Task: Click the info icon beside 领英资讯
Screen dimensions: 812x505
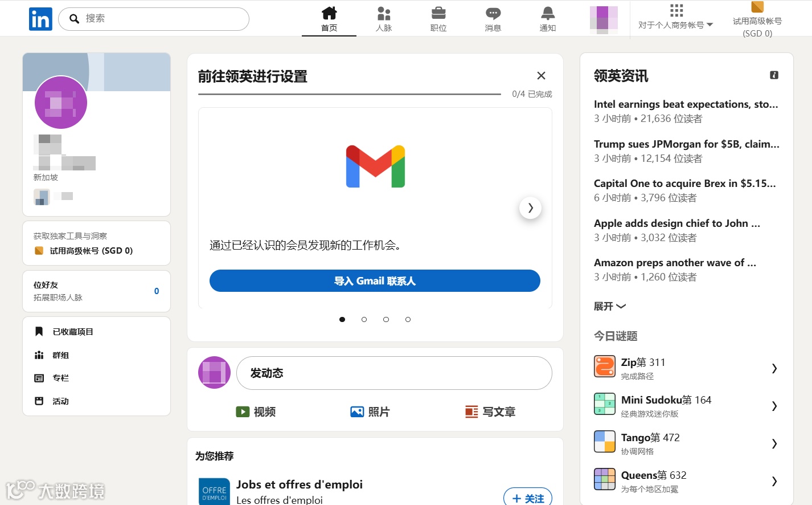Action: pyautogui.click(x=774, y=75)
